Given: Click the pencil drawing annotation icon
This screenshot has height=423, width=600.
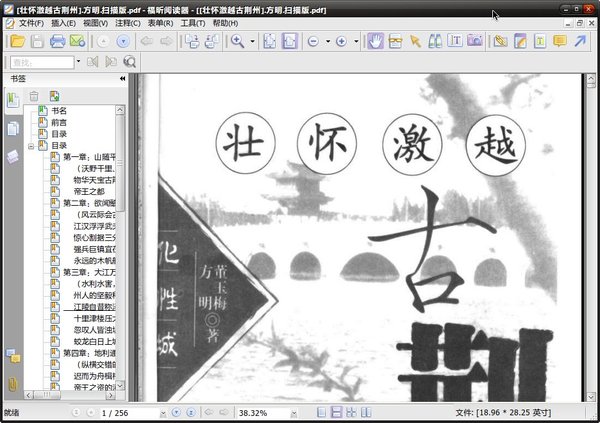Looking at the screenshot, I should click(x=520, y=41).
